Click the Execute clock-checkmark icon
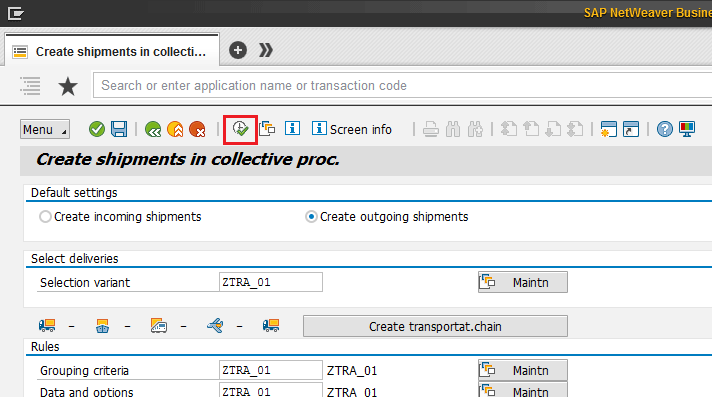 pyautogui.click(x=240, y=129)
